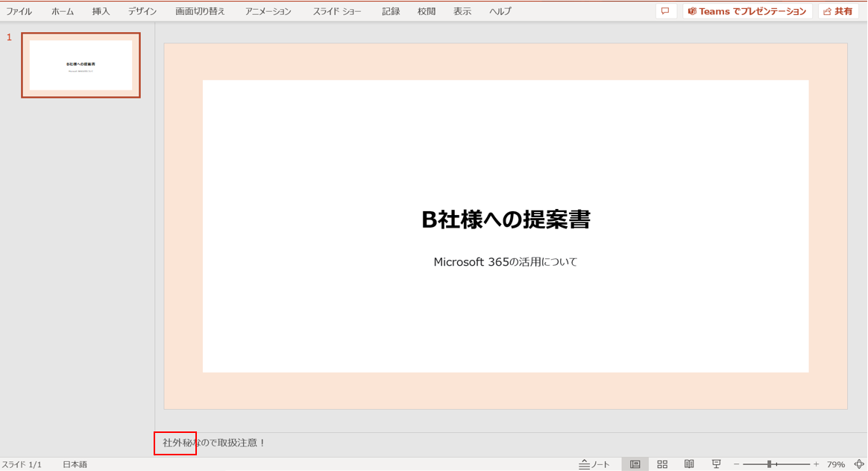Open the 挿入 ribbon tab
This screenshot has width=868, height=471.
101,11
